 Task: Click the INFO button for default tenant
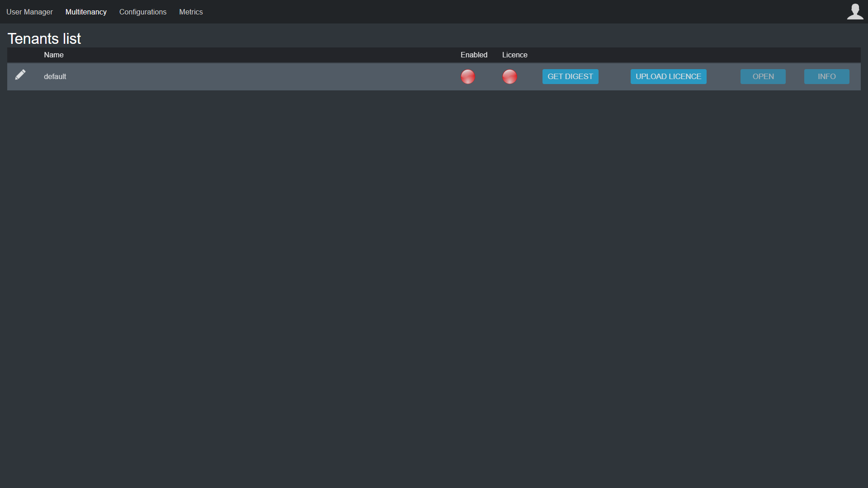[826, 77]
